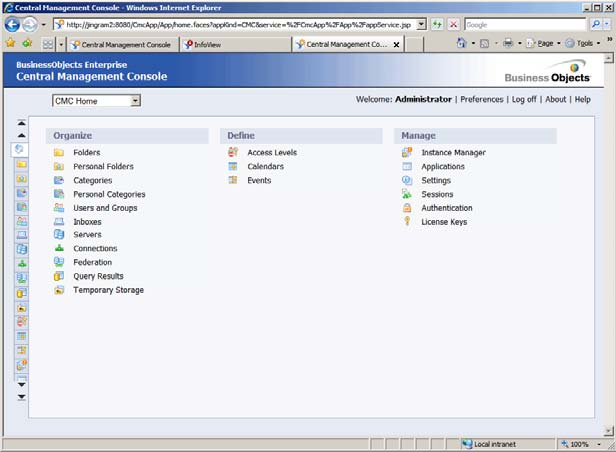Expand the address bar URL dropdown
The width and height of the screenshot is (616, 452).
(421, 24)
